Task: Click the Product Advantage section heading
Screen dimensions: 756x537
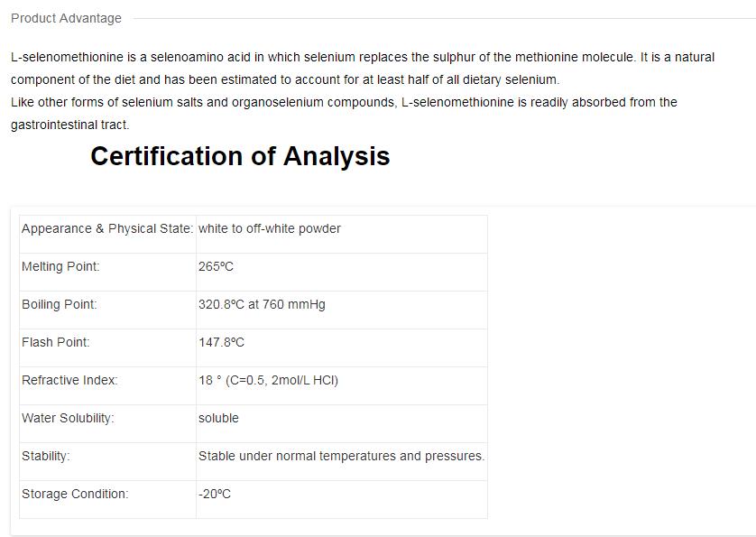Action: pyautogui.click(x=66, y=18)
